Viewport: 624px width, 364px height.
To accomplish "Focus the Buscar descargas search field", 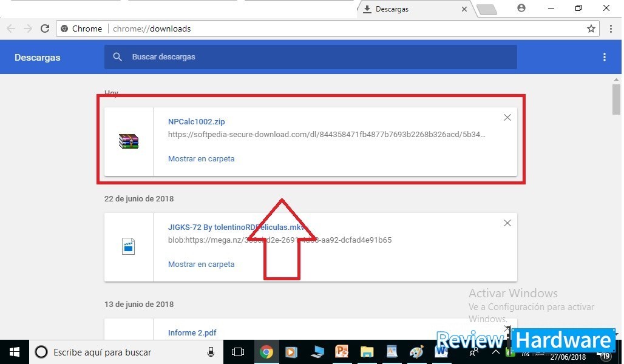I will (x=311, y=57).
